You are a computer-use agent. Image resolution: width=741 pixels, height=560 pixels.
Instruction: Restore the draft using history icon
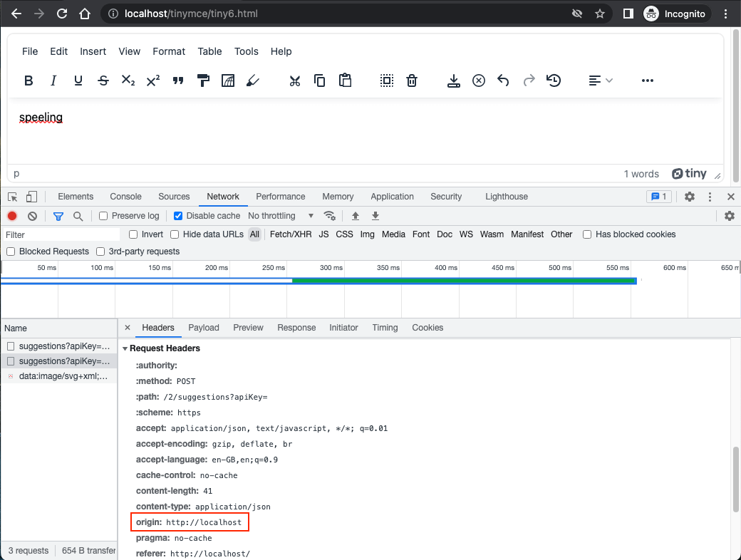(x=554, y=81)
